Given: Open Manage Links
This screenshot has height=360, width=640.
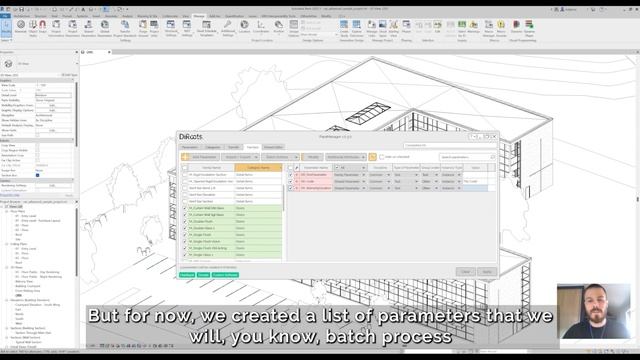Looking at the screenshot, I should click(x=371, y=28).
